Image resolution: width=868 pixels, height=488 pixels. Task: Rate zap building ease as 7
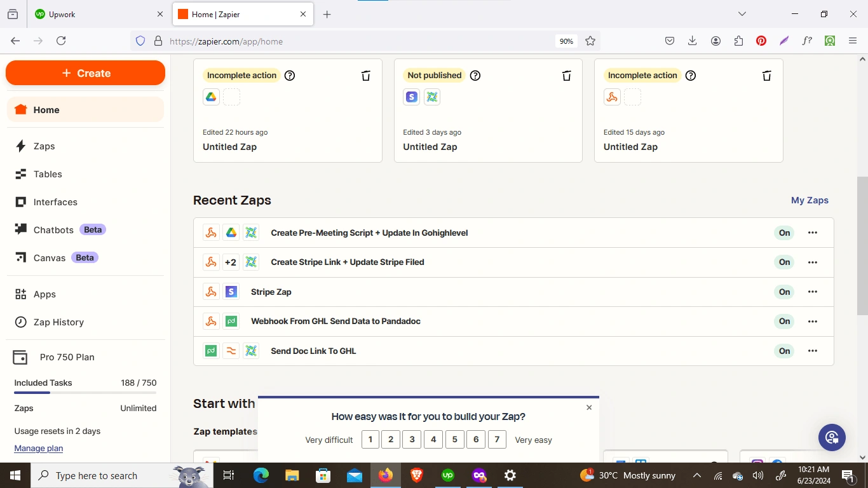coord(497,439)
